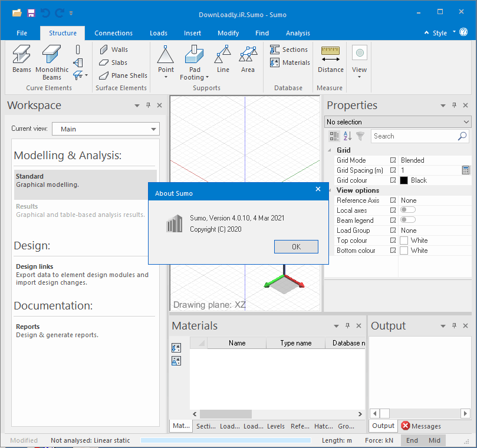Click the Bottom colour White swatch
This screenshot has width=477, height=448.
pos(404,251)
